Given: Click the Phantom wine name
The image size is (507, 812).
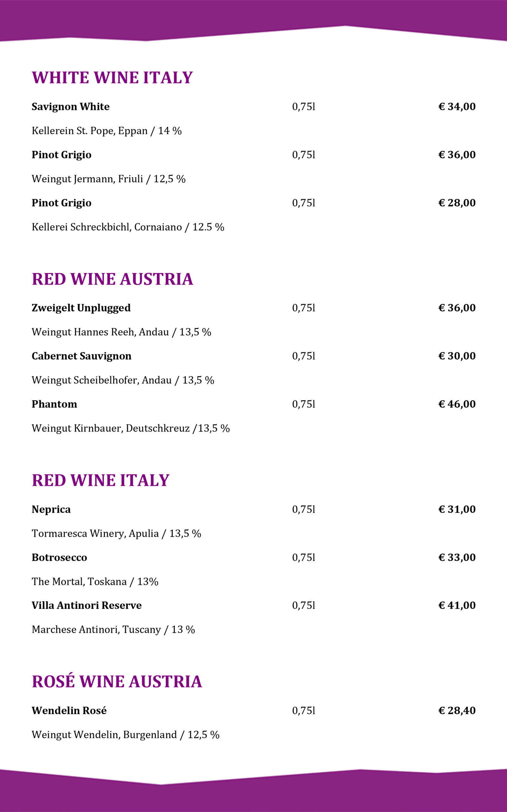Looking at the screenshot, I should tap(54, 404).
